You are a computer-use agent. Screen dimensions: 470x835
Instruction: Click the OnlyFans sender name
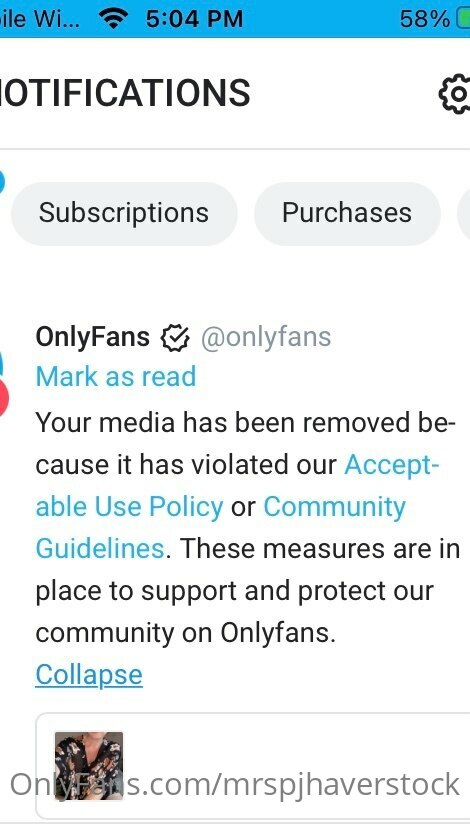click(93, 337)
